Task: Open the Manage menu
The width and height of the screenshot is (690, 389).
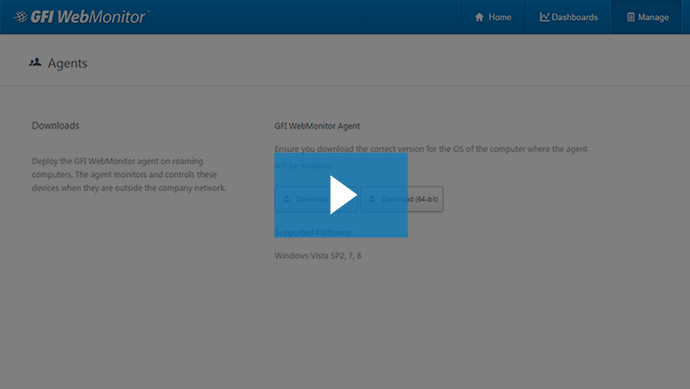Action: pos(647,17)
